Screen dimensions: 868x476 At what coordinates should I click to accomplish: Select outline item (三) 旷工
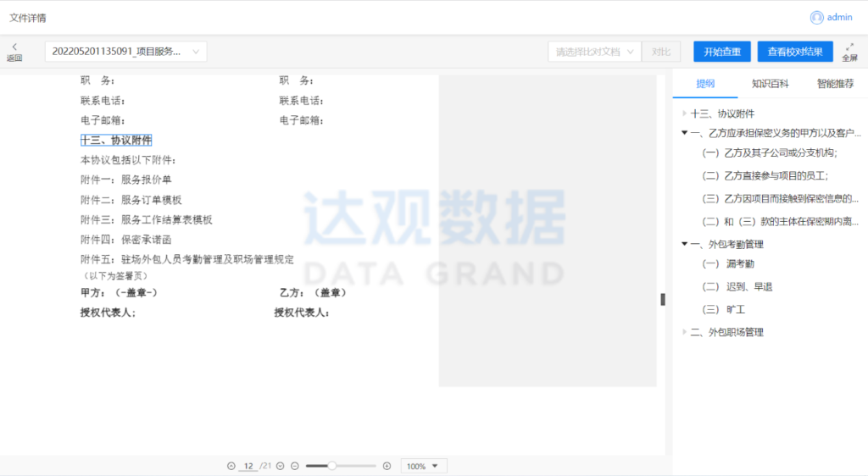tap(724, 309)
